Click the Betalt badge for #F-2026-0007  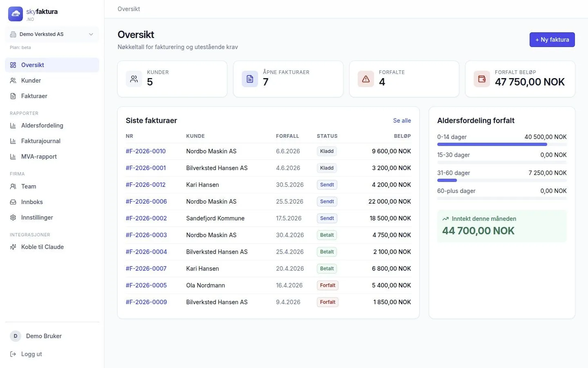pos(327,269)
